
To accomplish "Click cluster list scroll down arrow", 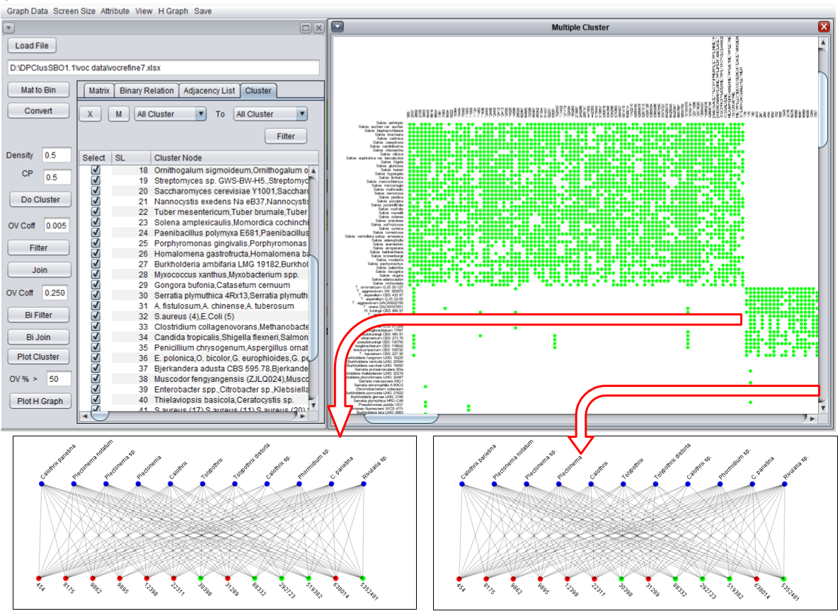I will click(313, 406).
